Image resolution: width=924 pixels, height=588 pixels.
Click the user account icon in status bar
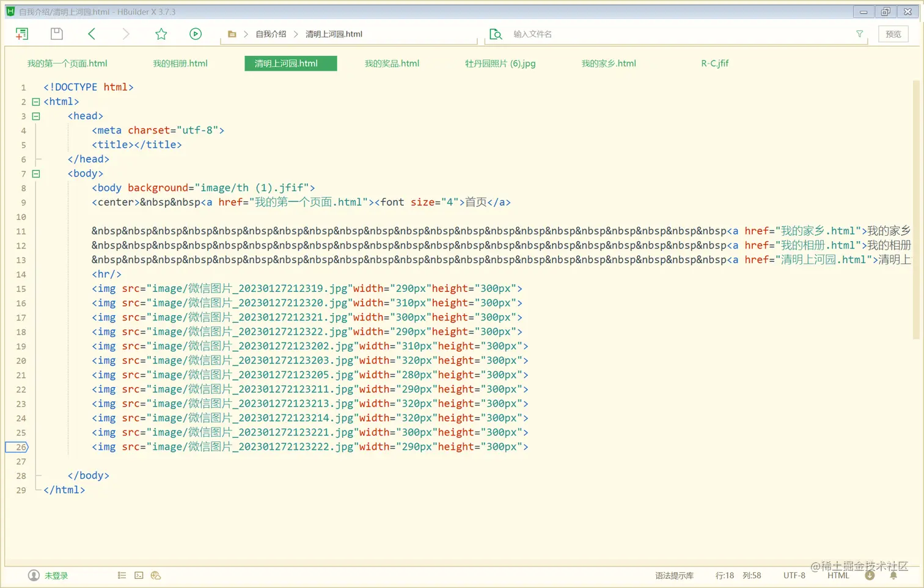34,575
